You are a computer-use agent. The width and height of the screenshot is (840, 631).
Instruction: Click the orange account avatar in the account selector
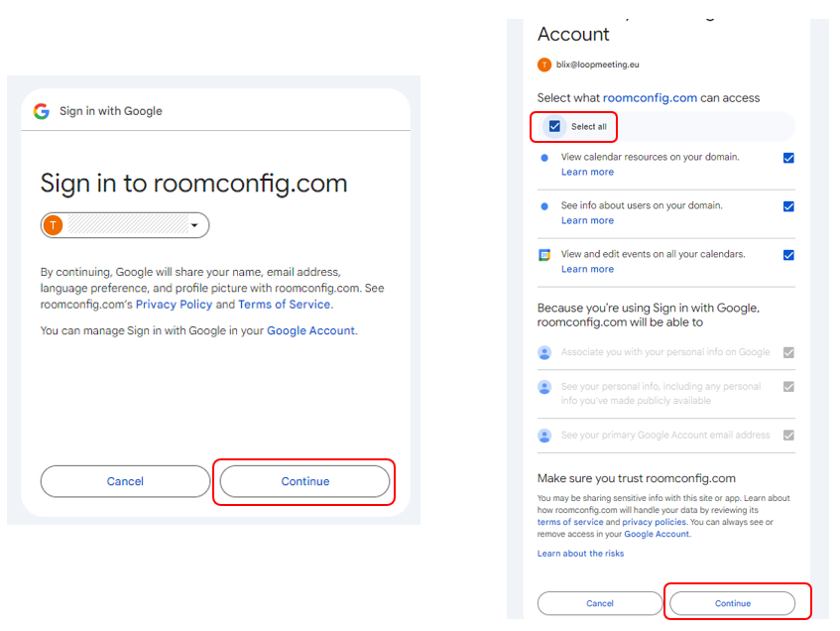54,225
